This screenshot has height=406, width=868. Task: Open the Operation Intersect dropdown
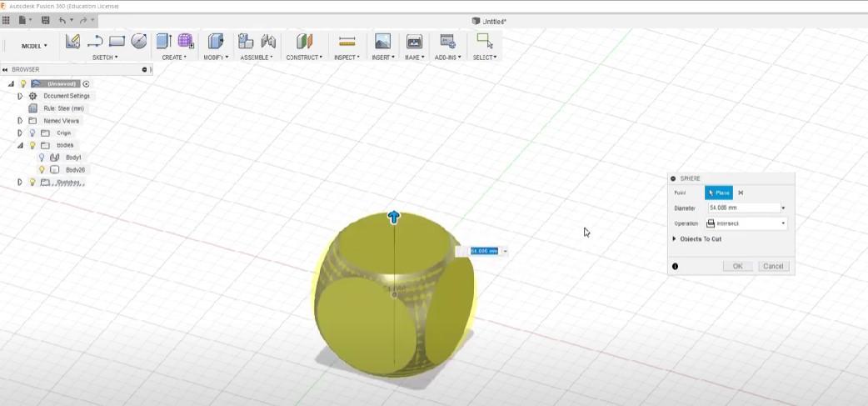pos(746,223)
